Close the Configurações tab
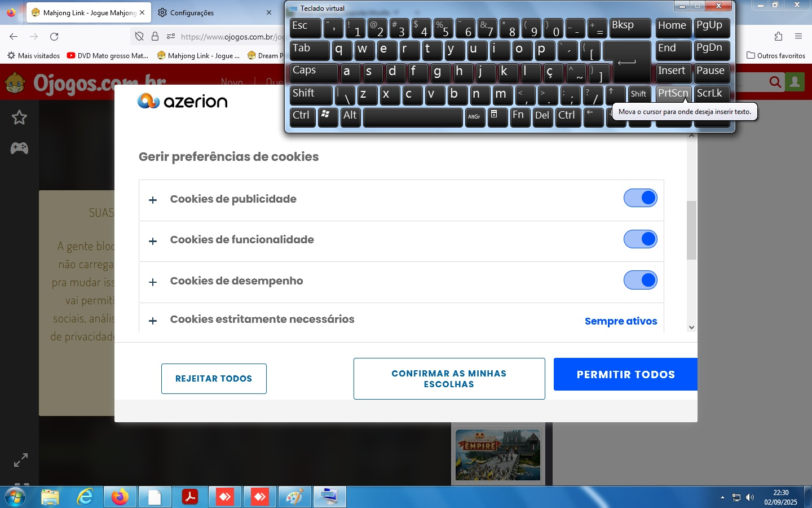812x508 pixels. (x=269, y=12)
